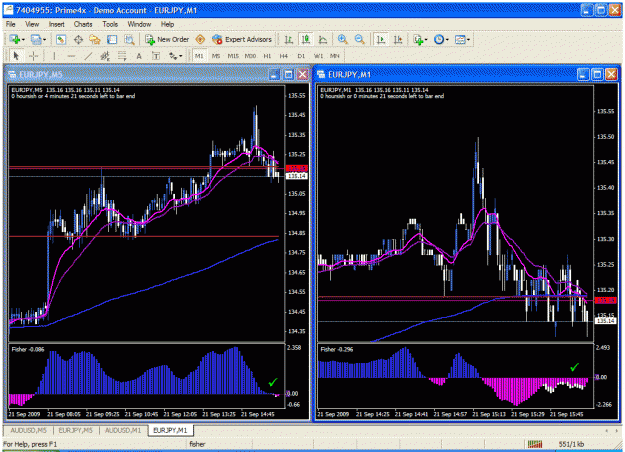Image resolution: width=625 pixels, height=452 pixels.
Task: Expand the Periods clock dropdown arrow
Action: [447, 40]
